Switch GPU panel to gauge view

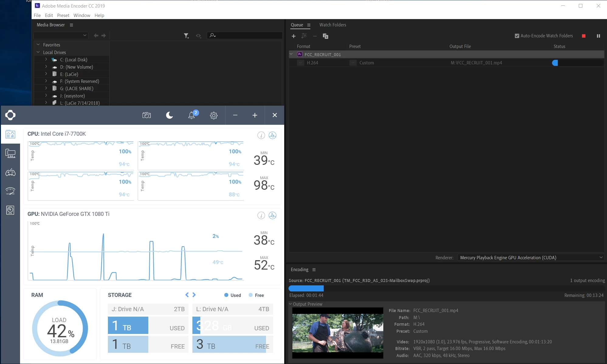pyautogui.click(x=261, y=216)
